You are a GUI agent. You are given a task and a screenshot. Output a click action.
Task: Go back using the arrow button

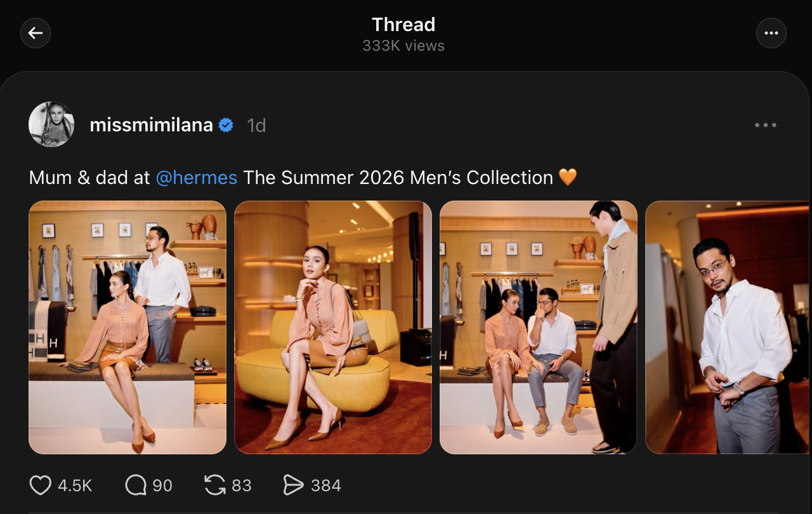(36, 33)
